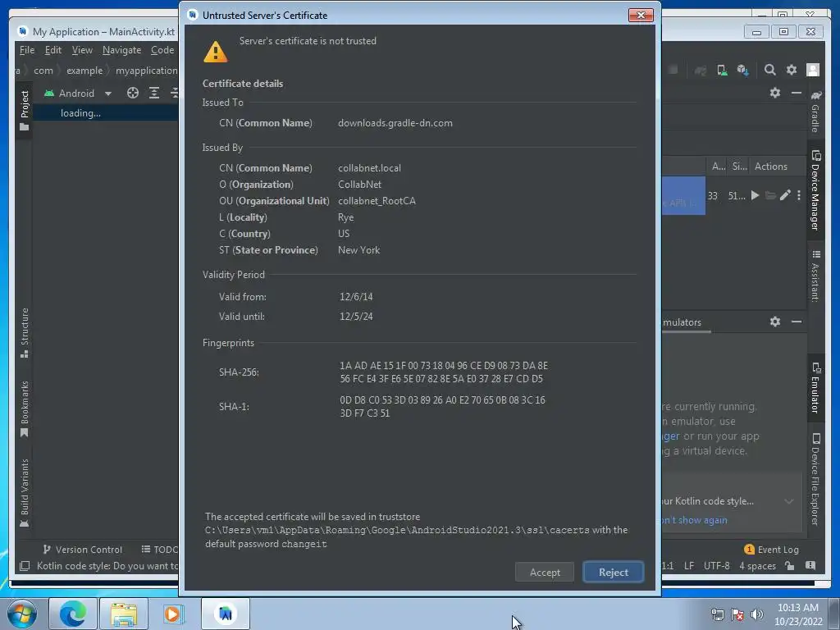The width and height of the screenshot is (840, 630).
Task: Expand the Kotlin code style notification
Action: coord(788,501)
